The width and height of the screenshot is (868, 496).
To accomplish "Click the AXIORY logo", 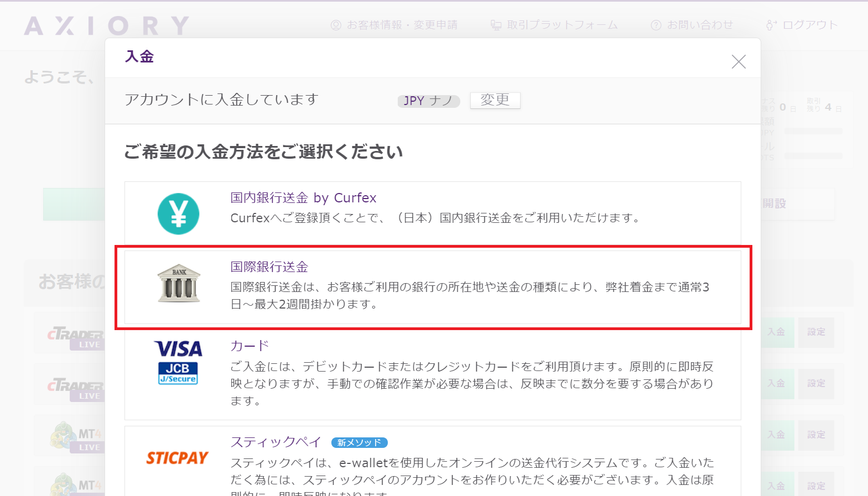I will 107,25.
